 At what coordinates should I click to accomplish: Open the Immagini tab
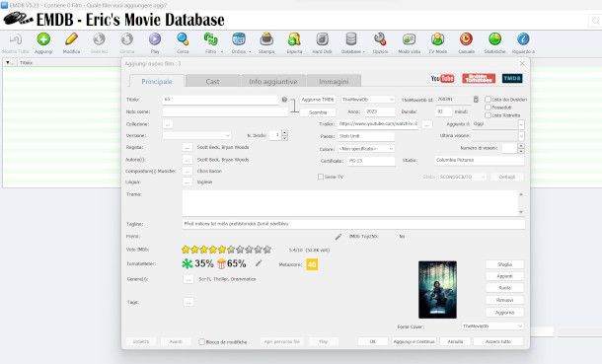334,81
